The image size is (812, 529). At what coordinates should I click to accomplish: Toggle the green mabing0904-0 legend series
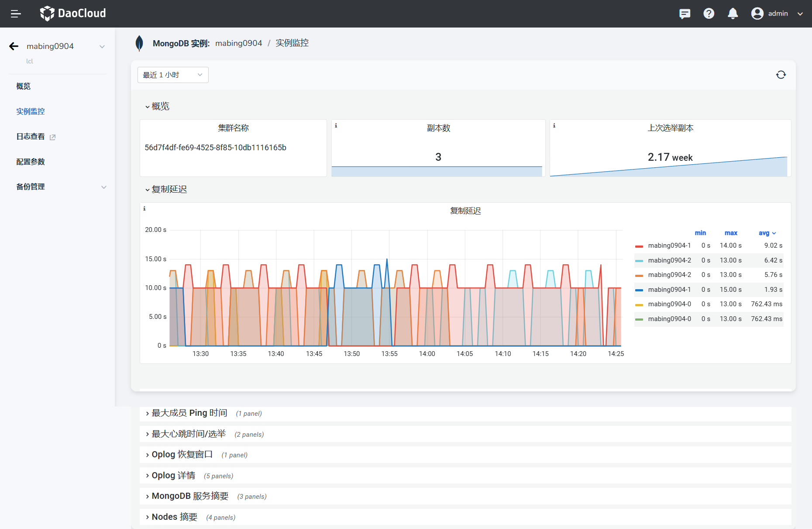coord(669,319)
